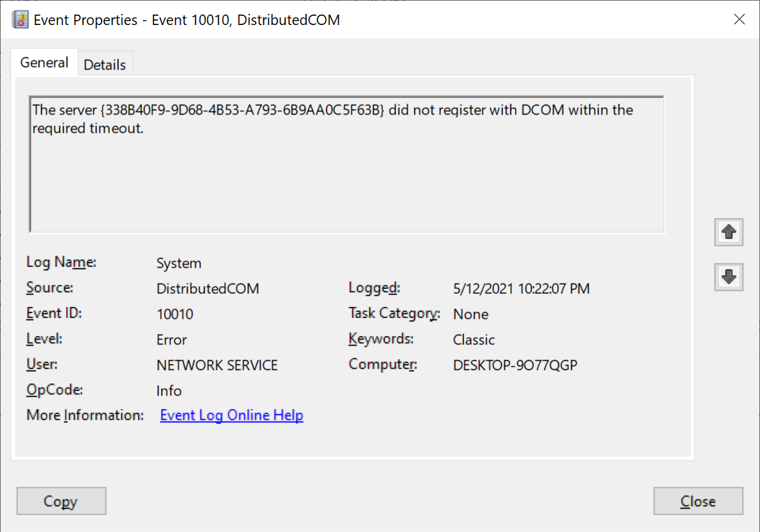Select the Log Name value System
Screen dimensions: 760x532
click(x=179, y=263)
